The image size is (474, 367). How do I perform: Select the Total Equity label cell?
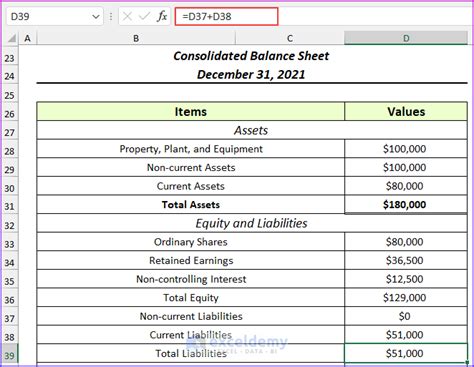coord(191,298)
